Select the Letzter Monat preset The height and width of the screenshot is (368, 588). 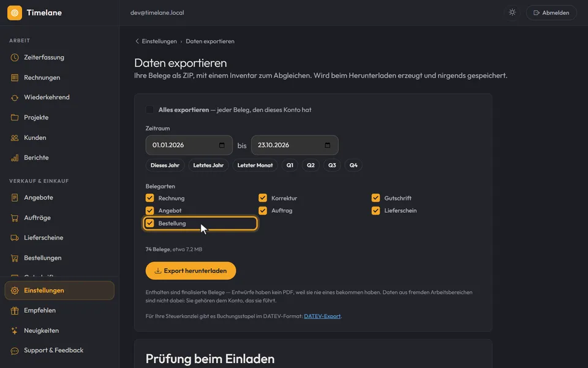pyautogui.click(x=255, y=165)
